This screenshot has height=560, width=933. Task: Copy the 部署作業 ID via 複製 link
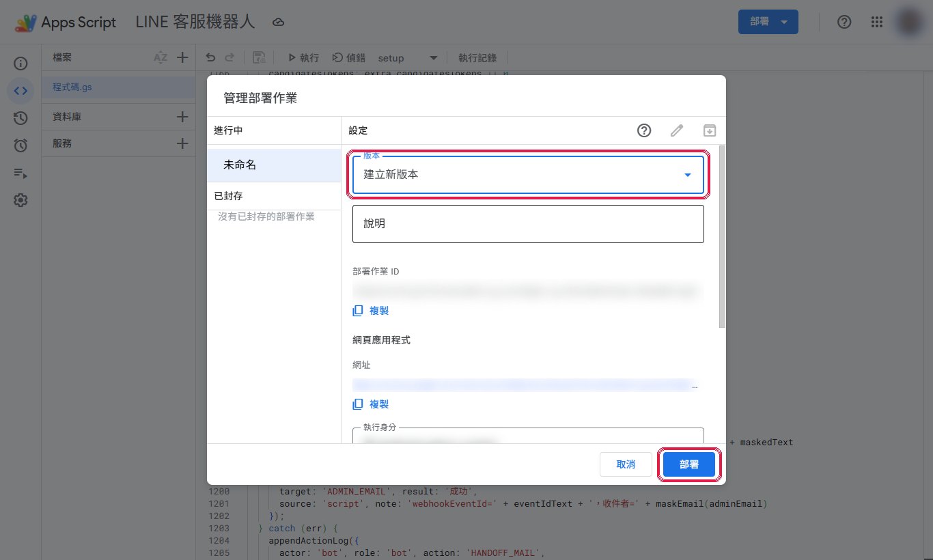point(371,310)
